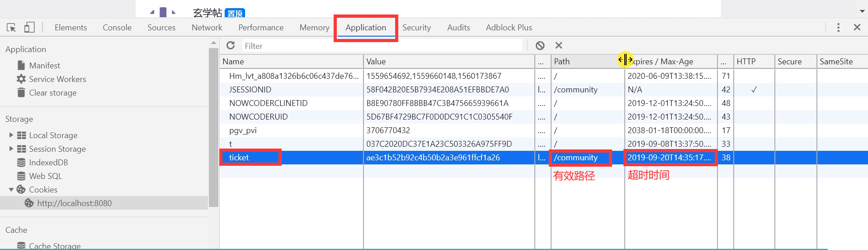Click the sidebar vertical scrollbar
Image resolution: width=868 pixels, height=250 pixels.
point(213,127)
